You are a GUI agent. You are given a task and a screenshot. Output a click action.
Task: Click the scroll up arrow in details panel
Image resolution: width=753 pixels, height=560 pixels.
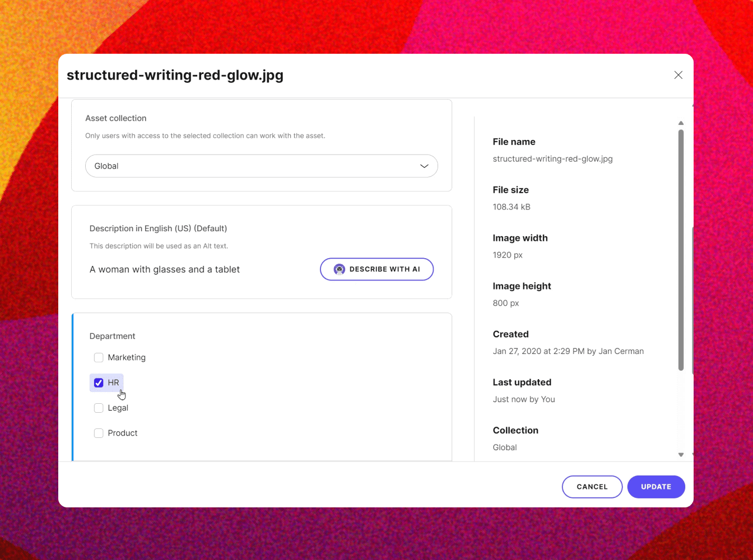[x=681, y=123]
